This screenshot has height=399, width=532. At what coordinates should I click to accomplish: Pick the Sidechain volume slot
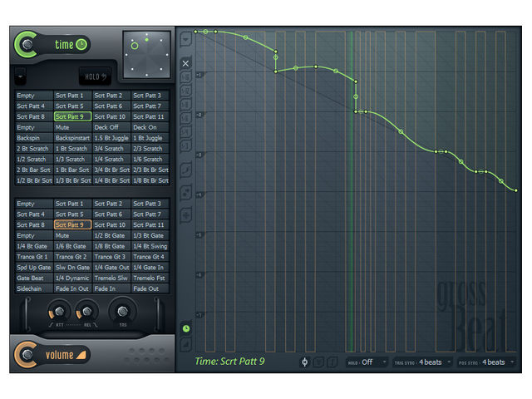pyautogui.click(x=34, y=288)
